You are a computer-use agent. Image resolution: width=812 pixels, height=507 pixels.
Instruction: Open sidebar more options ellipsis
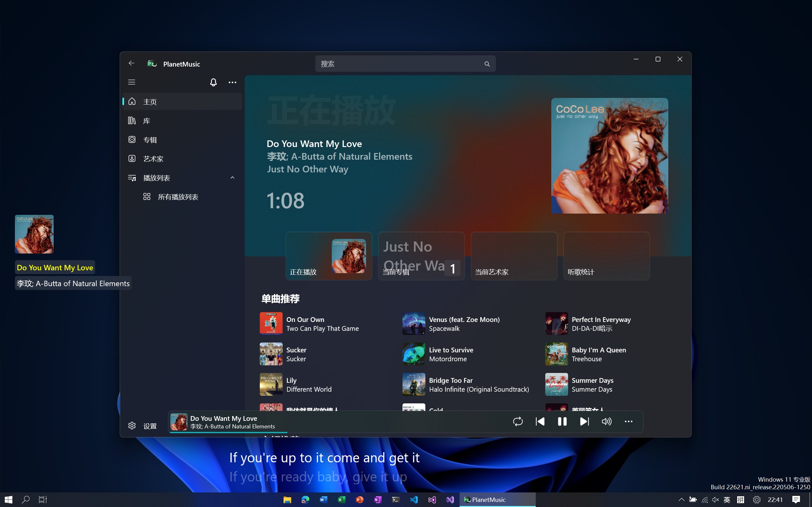[232, 82]
